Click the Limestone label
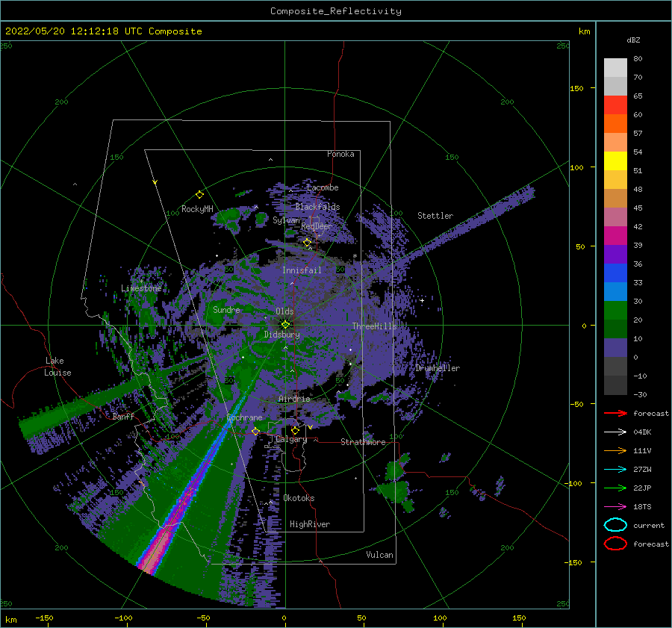Image resolution: width=672 pixels, height=628 pixels. (x=141, y=288)
